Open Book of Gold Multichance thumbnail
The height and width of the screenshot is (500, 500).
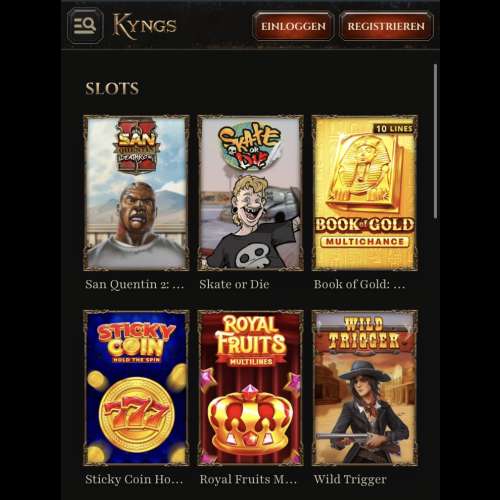[x=365, y=193]
